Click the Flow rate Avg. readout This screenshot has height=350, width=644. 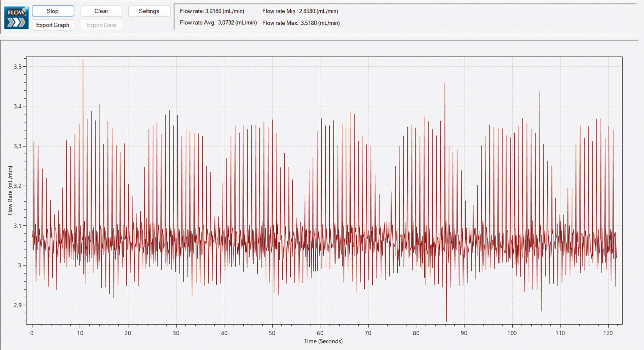218,23
